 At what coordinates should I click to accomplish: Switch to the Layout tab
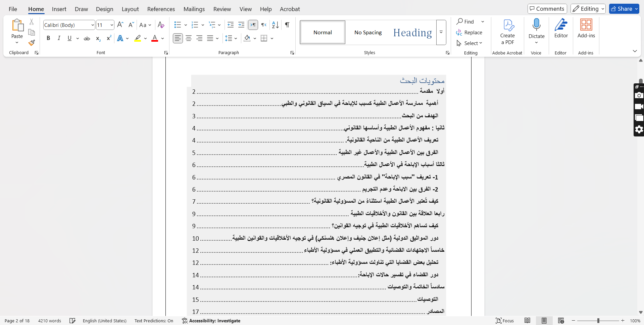tap(130, 9)
